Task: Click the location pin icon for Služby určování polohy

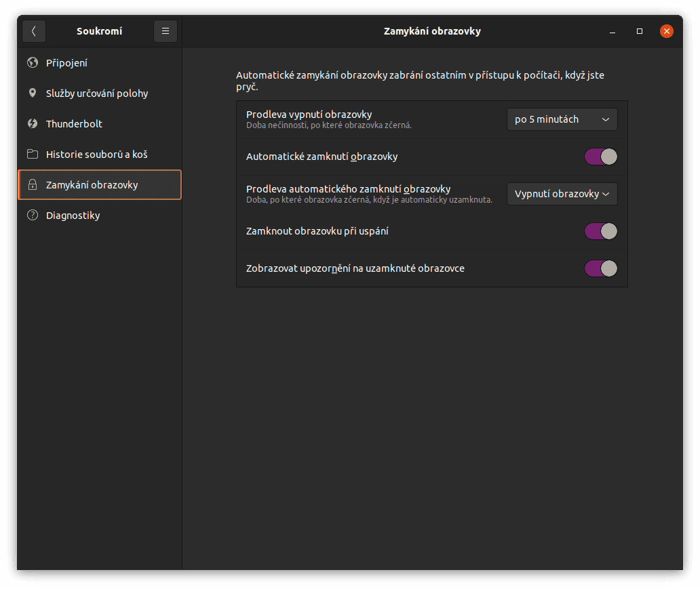Action: tap(33, 93)
